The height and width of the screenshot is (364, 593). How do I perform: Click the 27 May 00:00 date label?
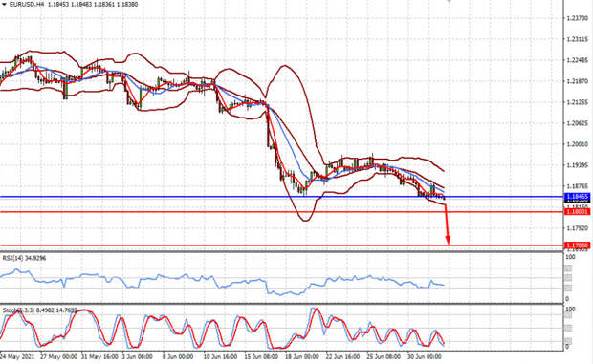(58, 356)
